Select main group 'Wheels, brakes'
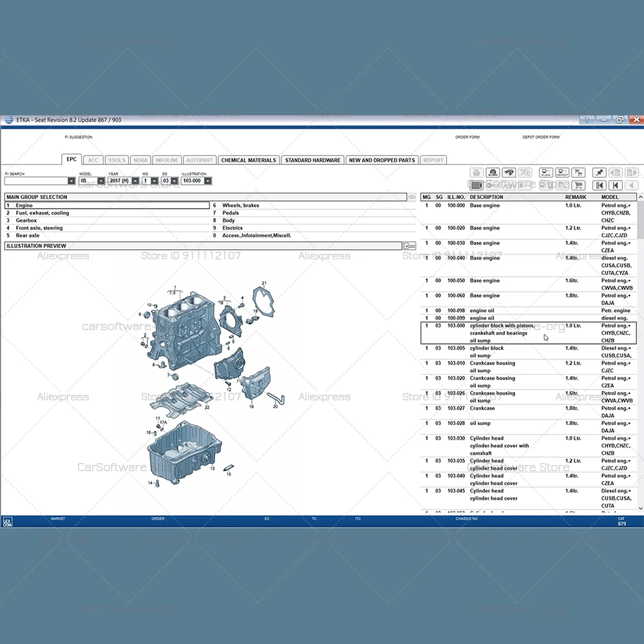This screenshot has width=644, height=644. pyautogui.click(x=314, y=205)
